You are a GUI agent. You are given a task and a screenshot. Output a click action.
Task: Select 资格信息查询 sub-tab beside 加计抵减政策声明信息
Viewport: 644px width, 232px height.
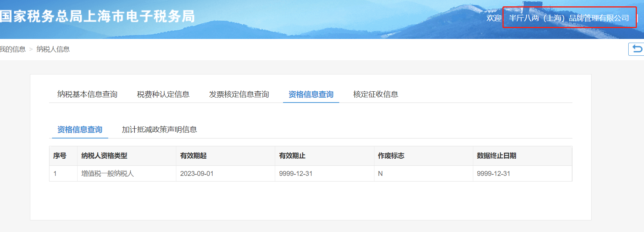pyautogui.click(x=80, y=129)
